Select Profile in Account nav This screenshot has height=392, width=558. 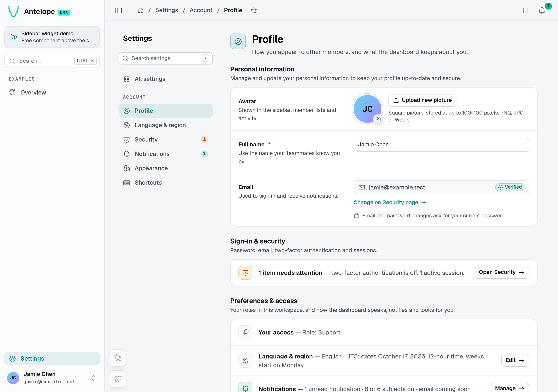point(165,111)
